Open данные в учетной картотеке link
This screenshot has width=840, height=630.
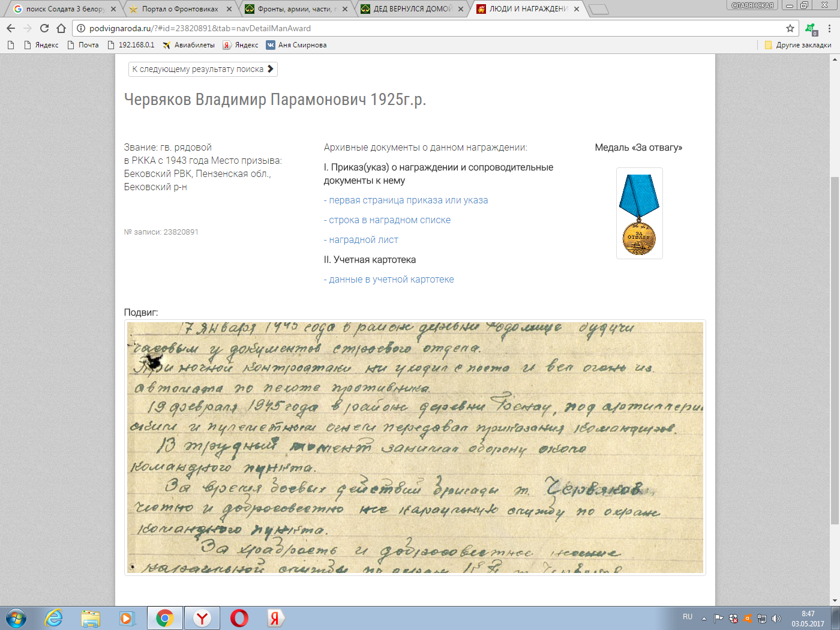[389, 280]
